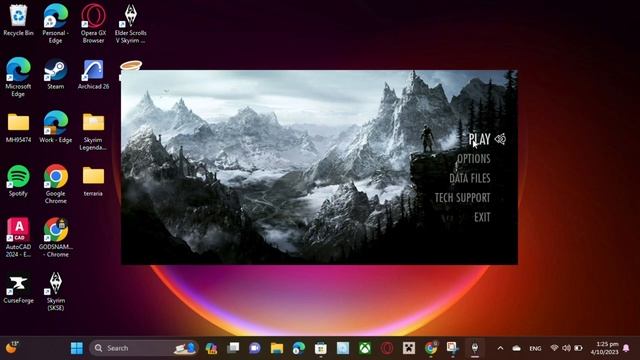Screen dimensions: 640x360
Task: Select the Steam desktop shortcut
Action: coord(56,74)
